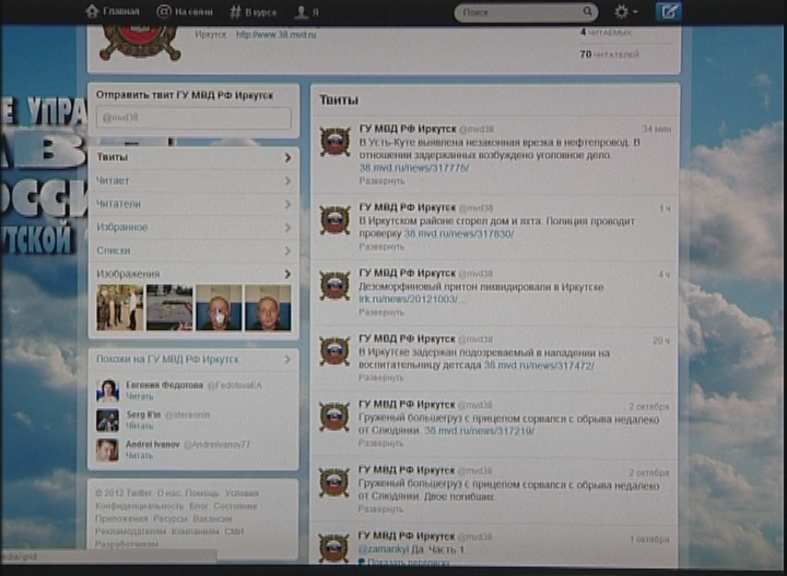Click chevron next to Изображения
787x576 pixels.
[x=288, y=274]
